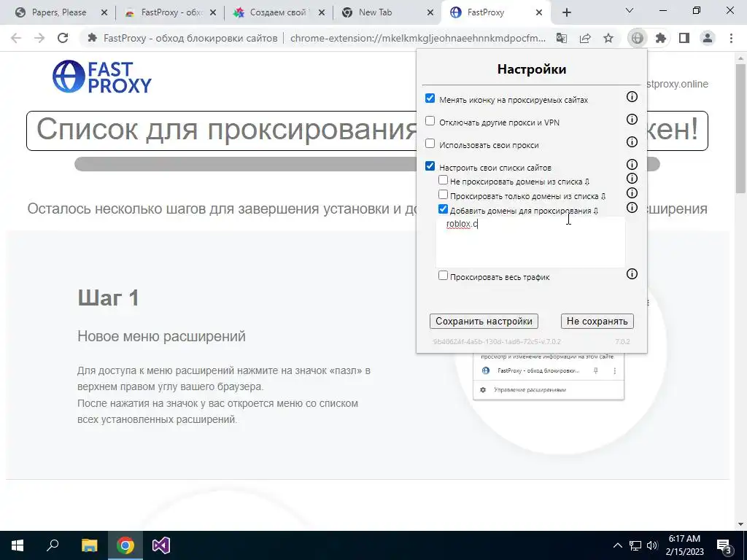Show info for 'Менять иконку на проксируемых сайтах'
747x560 pixels.
632,97
